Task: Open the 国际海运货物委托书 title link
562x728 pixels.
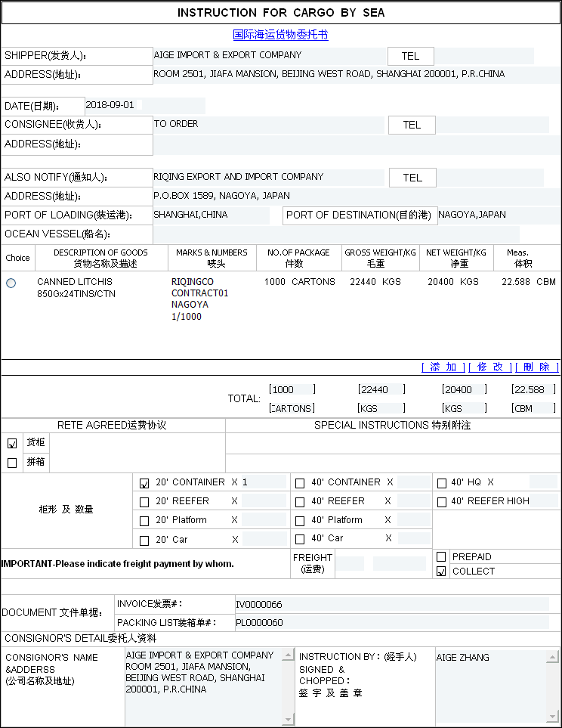Action: click(280, 35)
